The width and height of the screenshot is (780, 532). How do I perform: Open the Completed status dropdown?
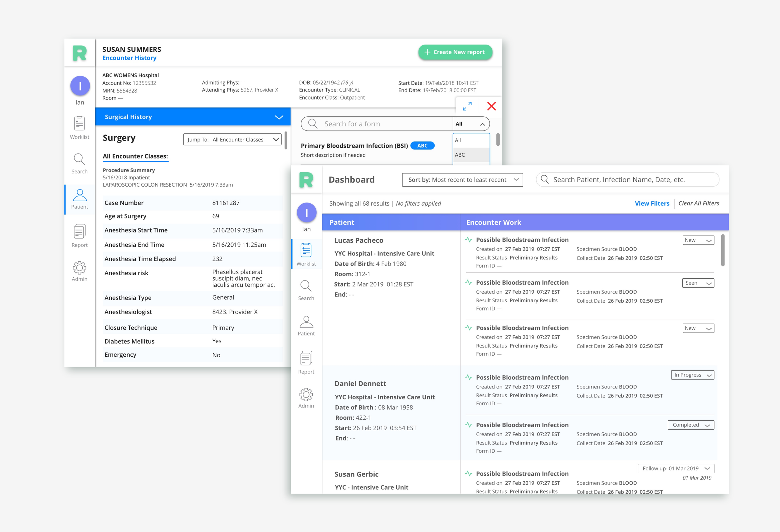click(691, 425)
